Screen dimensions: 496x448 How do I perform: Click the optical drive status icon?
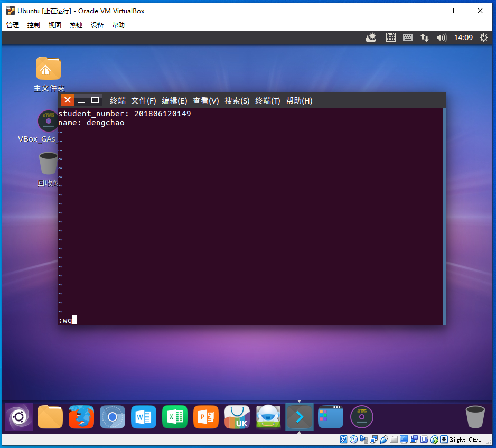354,440
